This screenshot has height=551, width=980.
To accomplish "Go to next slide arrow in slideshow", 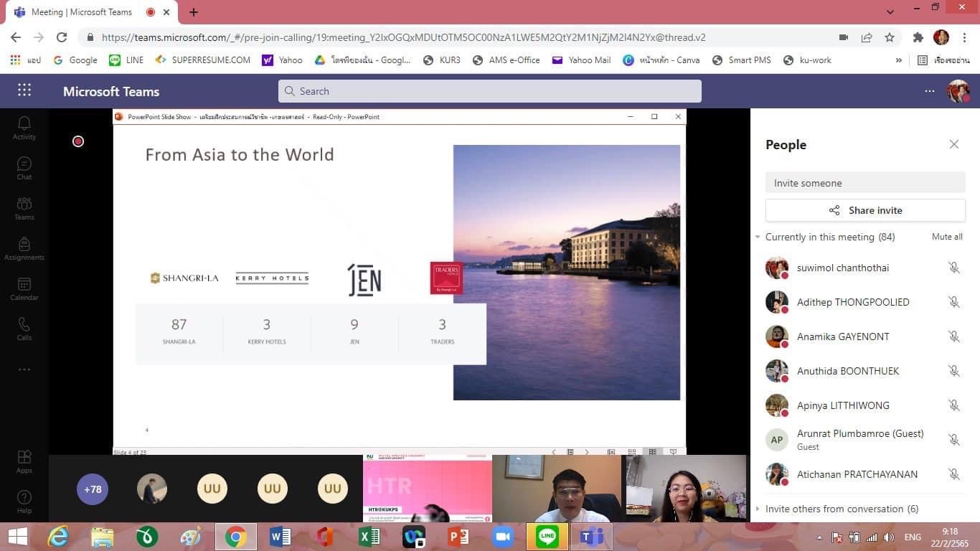I will point(587,452).
